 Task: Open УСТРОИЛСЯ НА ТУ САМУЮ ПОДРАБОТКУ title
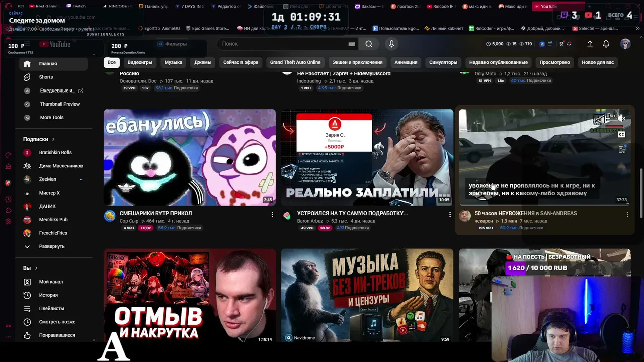tap(352, 213)
